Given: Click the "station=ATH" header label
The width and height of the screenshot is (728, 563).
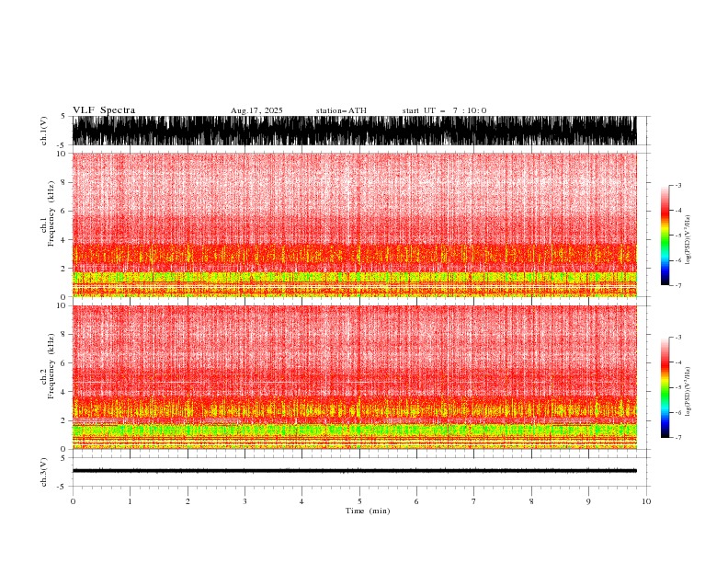Looking at the screenshot, I should point(341,110).
